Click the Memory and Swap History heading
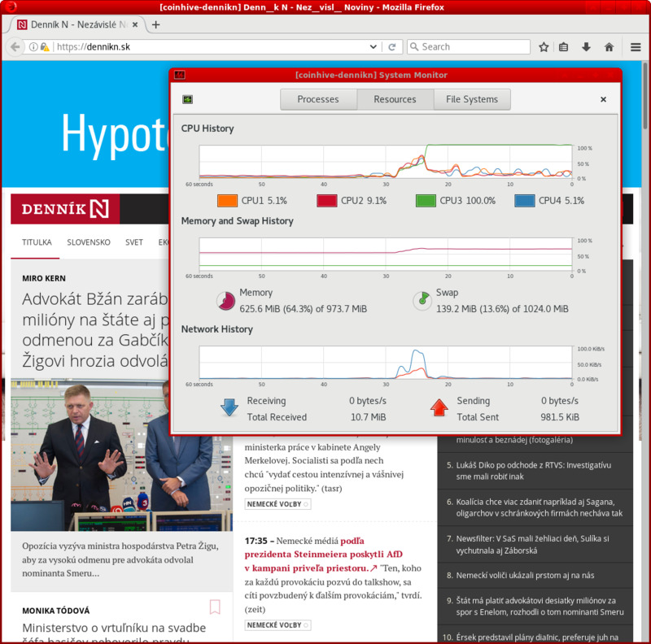This screenshot has width=651, height=644. (x=237, y=221)
